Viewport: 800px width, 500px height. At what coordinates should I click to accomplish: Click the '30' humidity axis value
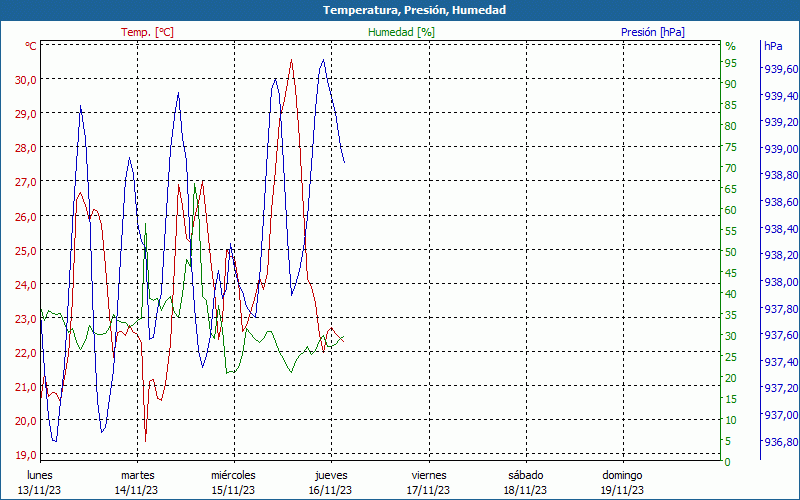731,336
